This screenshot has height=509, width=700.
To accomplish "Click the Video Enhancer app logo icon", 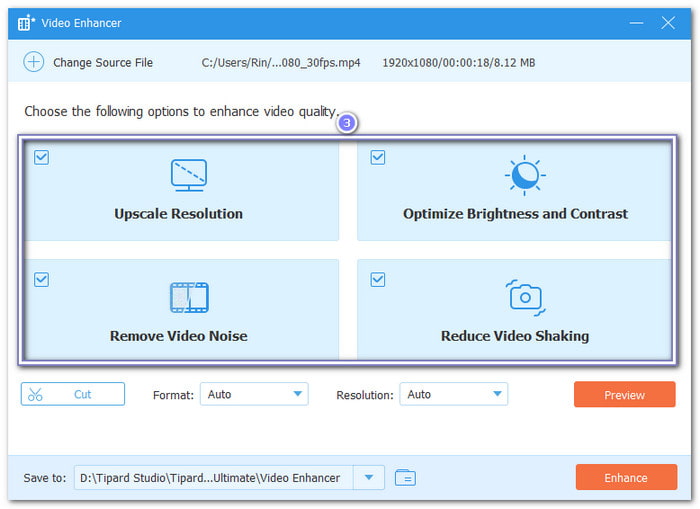I will pos(26,23).
